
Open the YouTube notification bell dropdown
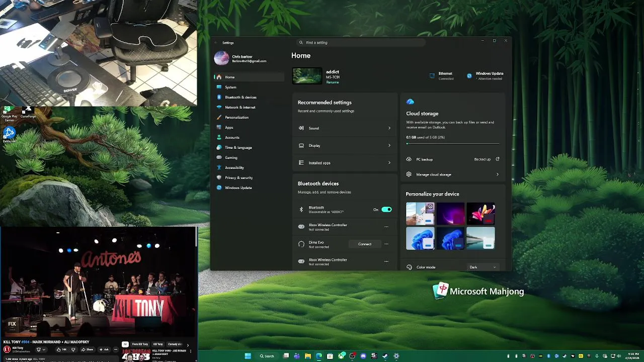click(41, 349)
